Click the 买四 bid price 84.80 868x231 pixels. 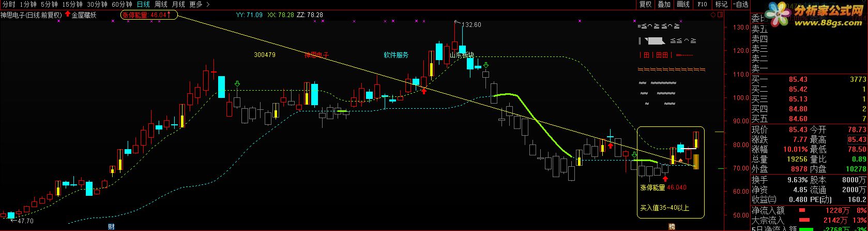(x=798, y=109)
